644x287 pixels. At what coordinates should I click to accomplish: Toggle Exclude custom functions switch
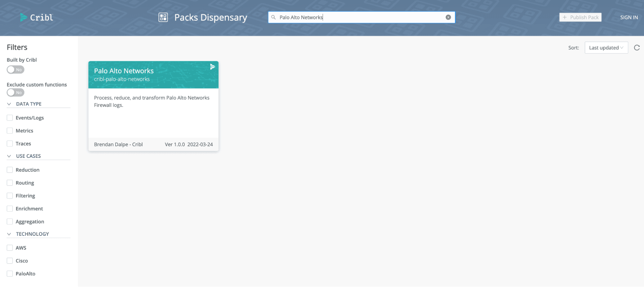(15, 92)
